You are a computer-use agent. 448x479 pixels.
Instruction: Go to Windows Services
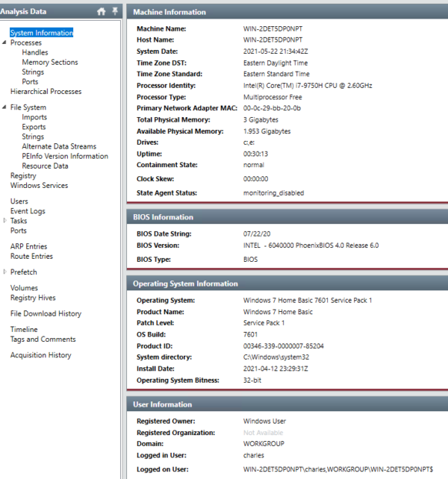coord(39,186)
